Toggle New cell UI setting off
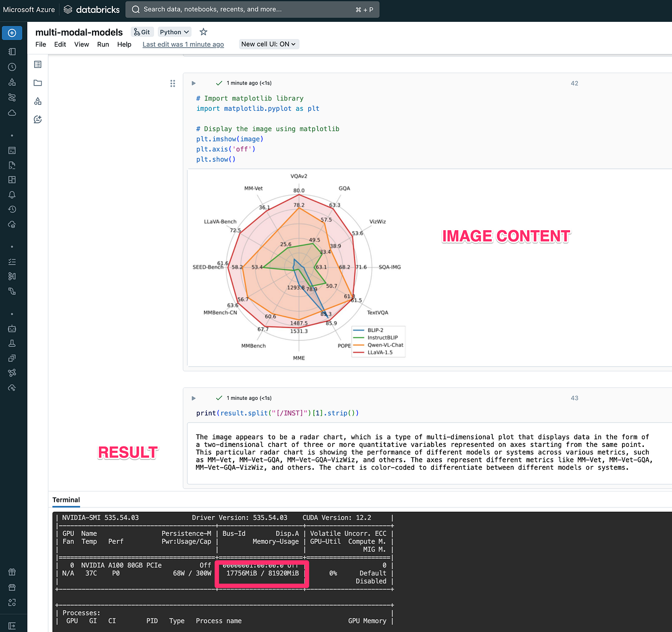672x632 pixels. pos(269,44)
